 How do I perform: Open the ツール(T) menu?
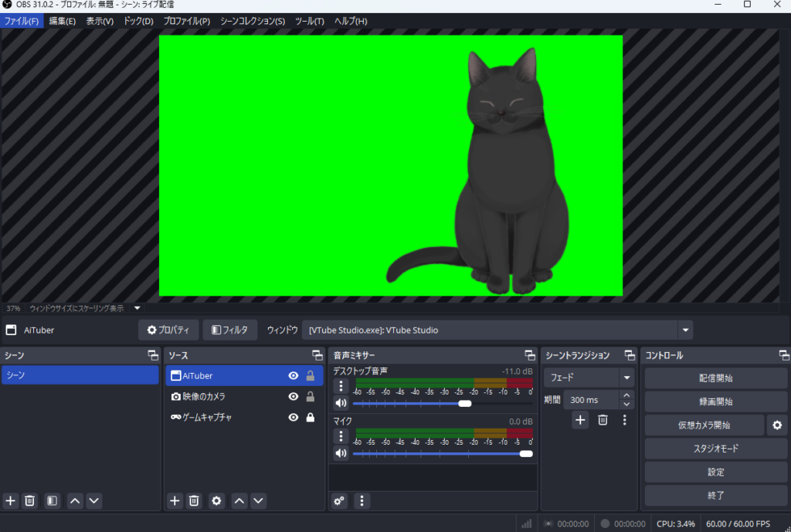pyautogui.click(x=309, y=21)
